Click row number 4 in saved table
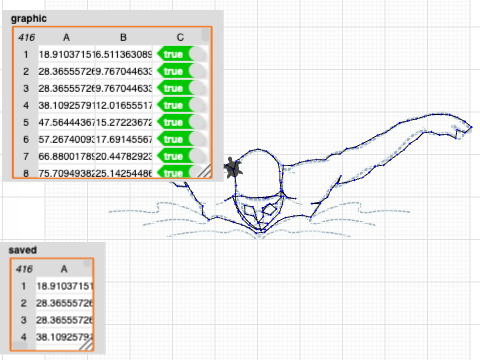480x360 pixels. coord(24,337)
